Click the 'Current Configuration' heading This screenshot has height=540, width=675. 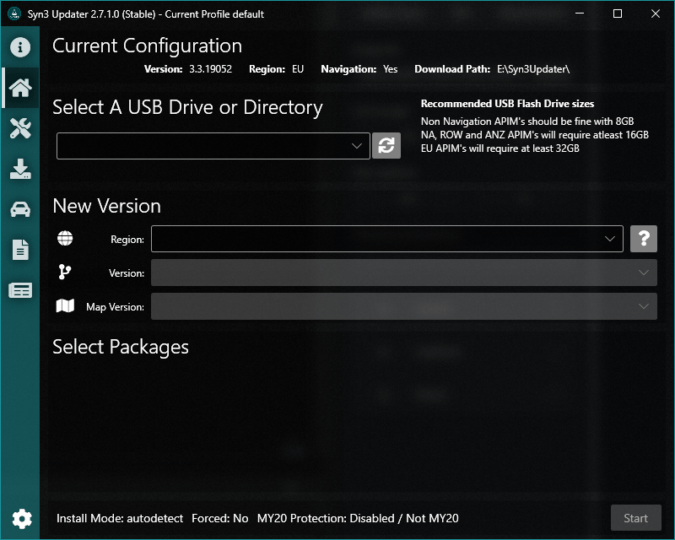click(147, 46)
